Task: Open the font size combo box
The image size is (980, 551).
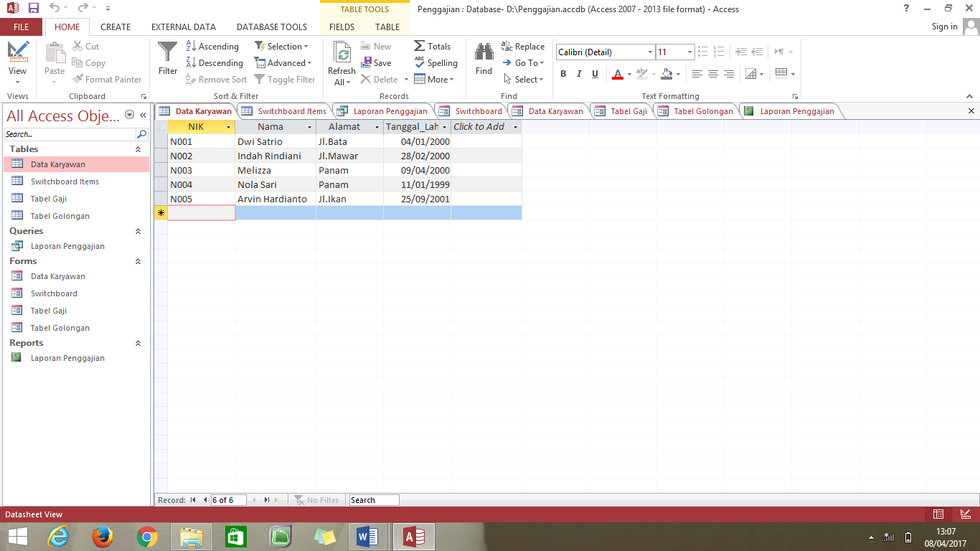Action: click(x=675, y=52)
